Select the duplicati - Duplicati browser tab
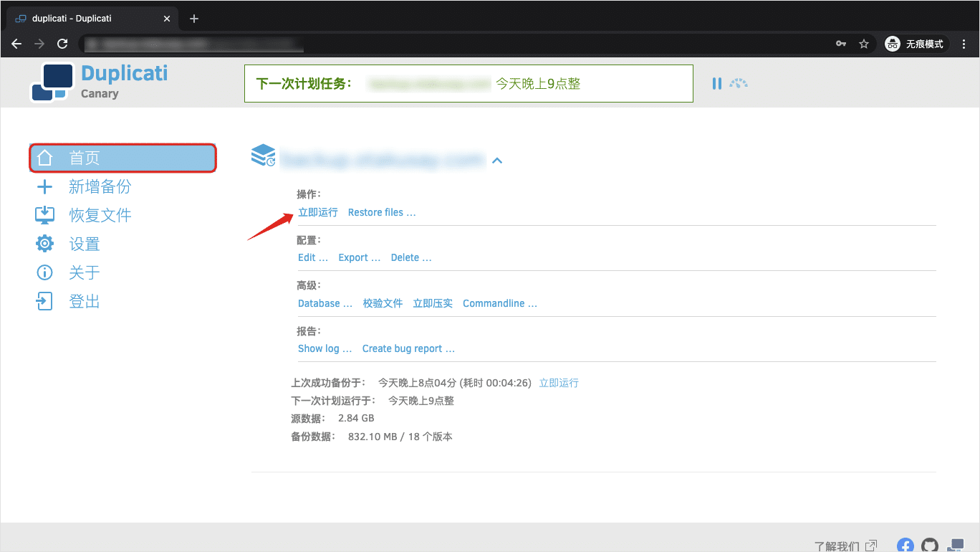 92,19
